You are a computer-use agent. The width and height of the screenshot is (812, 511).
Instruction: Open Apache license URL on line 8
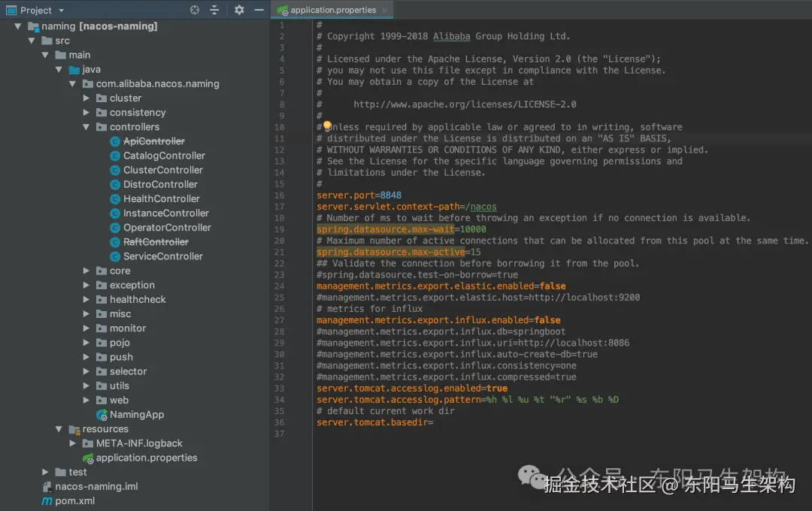point(465,104)
